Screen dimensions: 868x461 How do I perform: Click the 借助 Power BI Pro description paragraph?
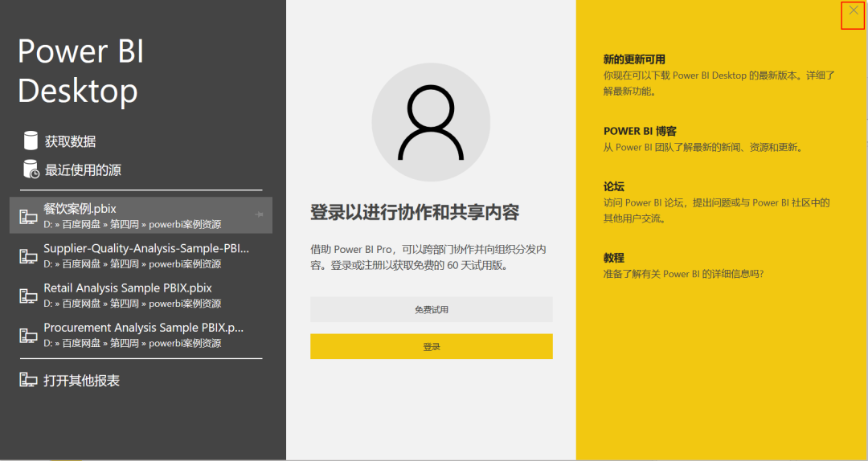coord(428,257)
